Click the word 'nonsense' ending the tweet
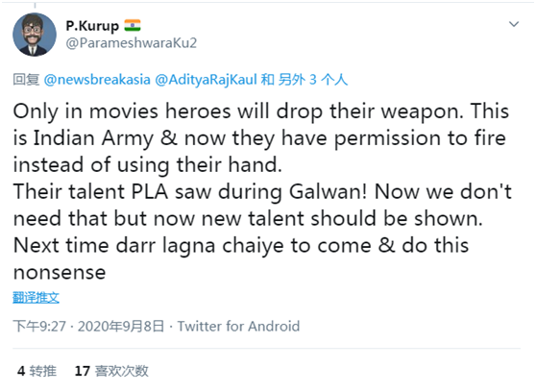Image resolution: width=536 pixels, height=392 pixels. point(60,273)
